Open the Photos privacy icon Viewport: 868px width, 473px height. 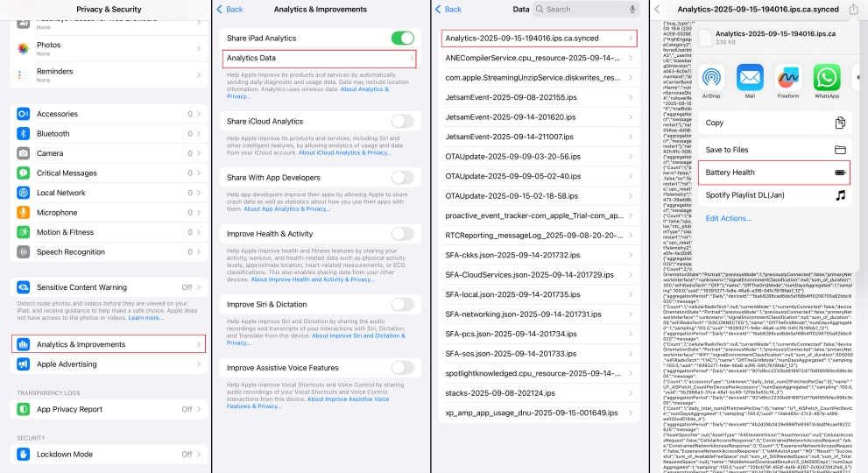tap(24, 49)
